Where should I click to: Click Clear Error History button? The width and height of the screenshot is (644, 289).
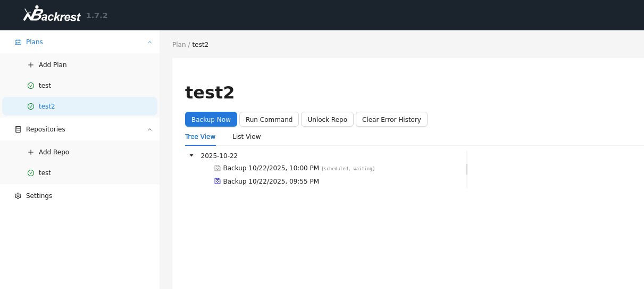point(391,120)
